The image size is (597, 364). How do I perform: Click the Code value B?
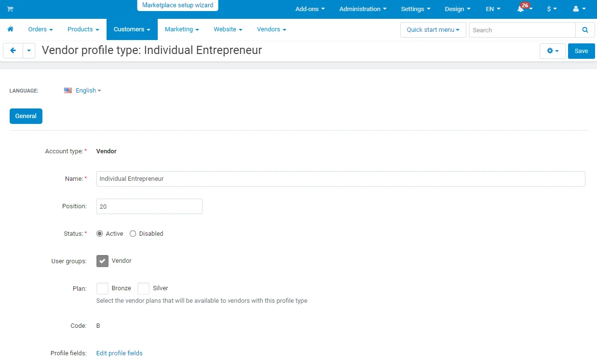[x=98, y=326]
